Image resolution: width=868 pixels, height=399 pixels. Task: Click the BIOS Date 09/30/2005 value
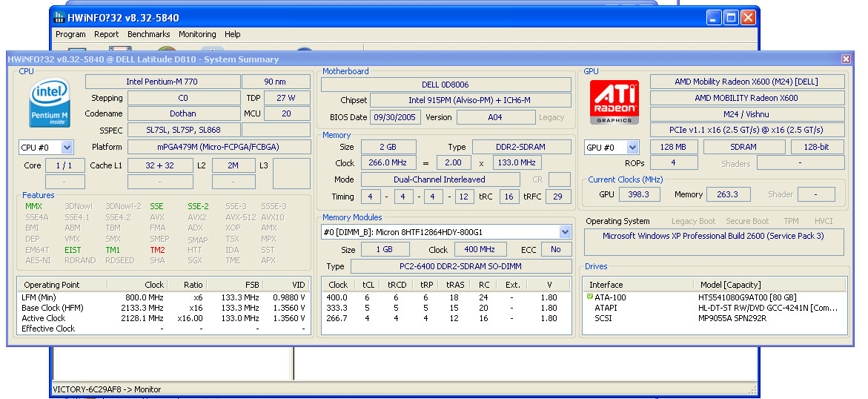[395, 117]
